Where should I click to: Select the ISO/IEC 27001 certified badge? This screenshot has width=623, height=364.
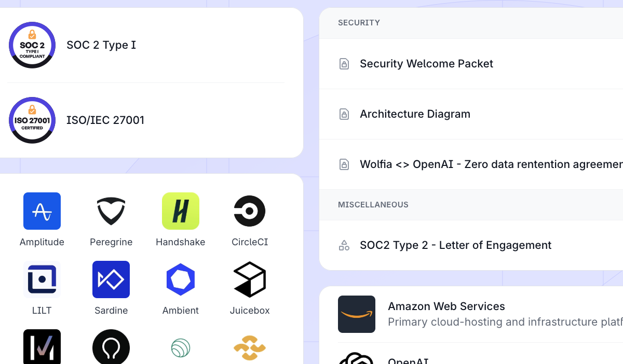point(32,120)
